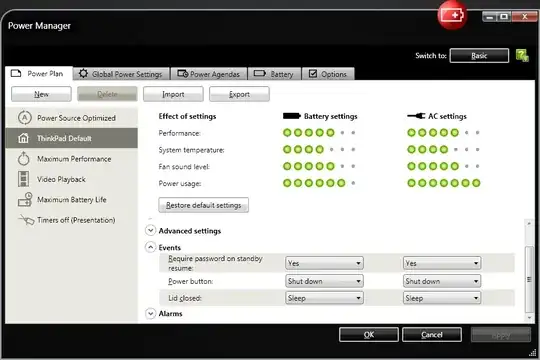Click the Maximum Battery Life icon
540x360 pixels.
pos(25,199)
